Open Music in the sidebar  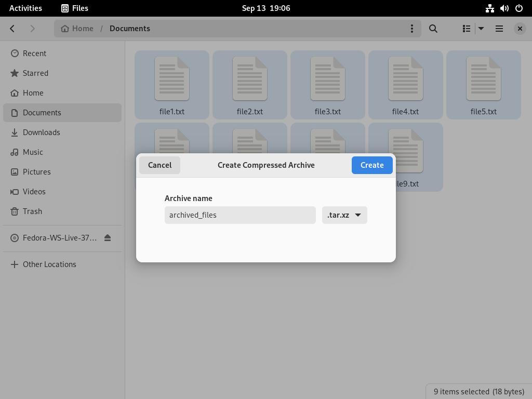[62, 152]
